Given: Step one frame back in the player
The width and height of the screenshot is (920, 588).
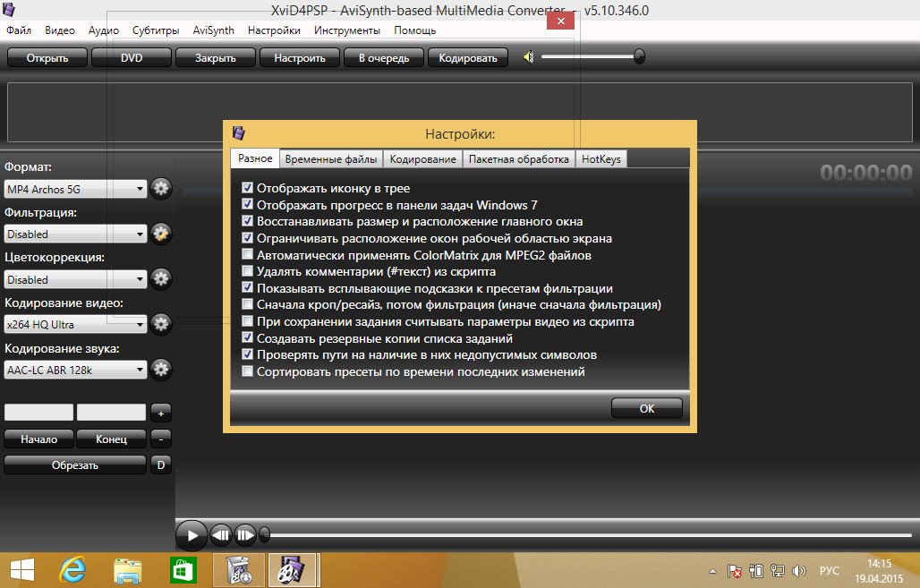Looking at the screenshot, I should click(x=221, y=535).
